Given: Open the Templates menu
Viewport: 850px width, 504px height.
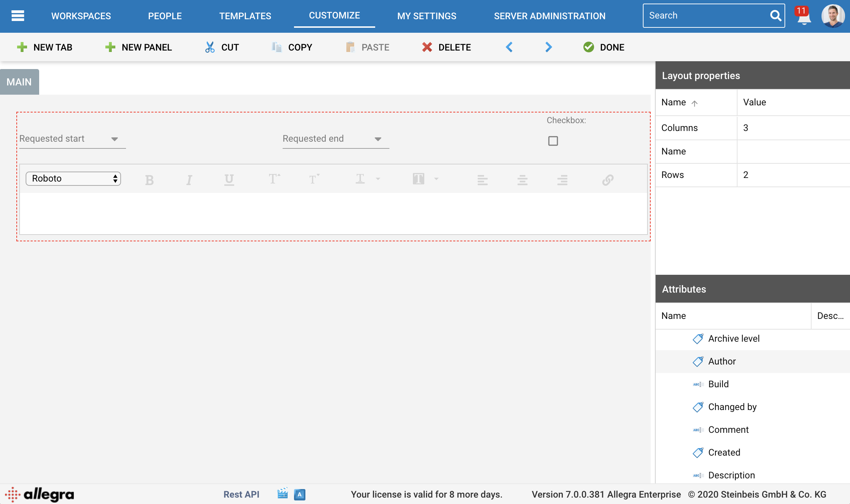Looking at the screenshot, I should pyautogui.click(x=245, y=16).
